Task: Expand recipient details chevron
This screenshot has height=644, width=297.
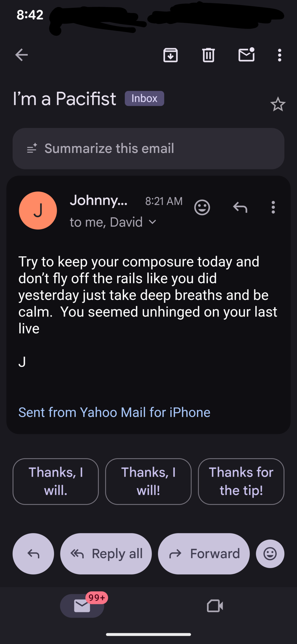Action: 153,222
